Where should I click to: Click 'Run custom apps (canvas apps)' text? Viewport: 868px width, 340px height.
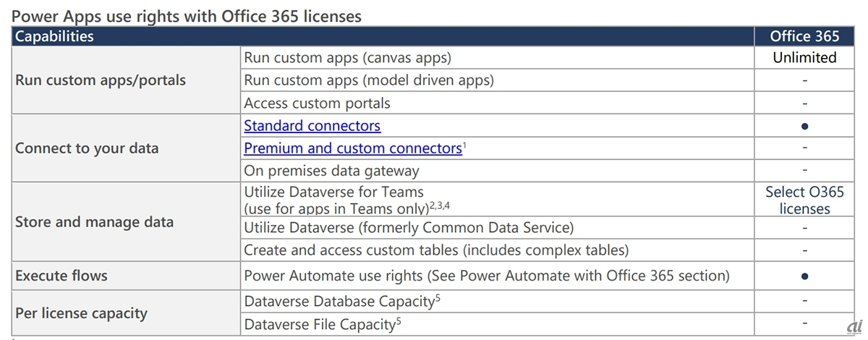[x=347, y=58]
